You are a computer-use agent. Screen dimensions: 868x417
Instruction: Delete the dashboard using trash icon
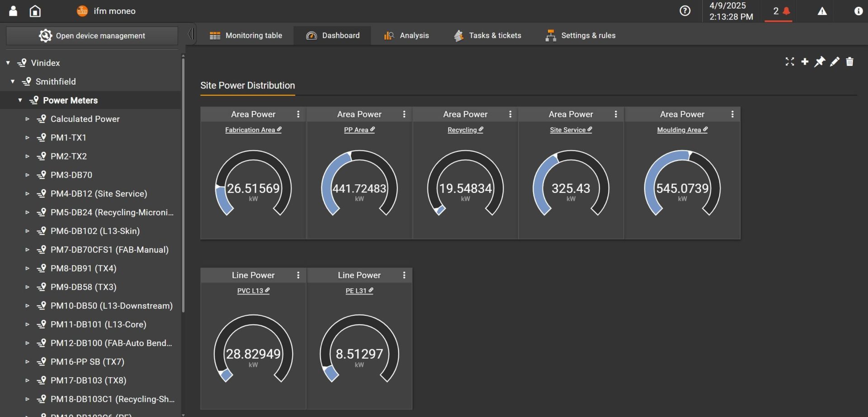click(849, 62)
